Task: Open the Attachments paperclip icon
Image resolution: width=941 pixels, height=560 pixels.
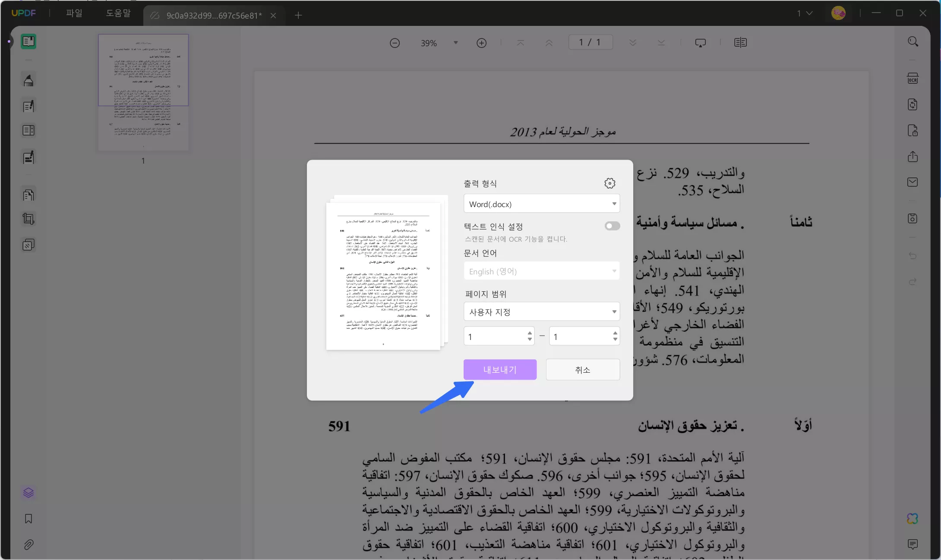Action: coord(28,544)
